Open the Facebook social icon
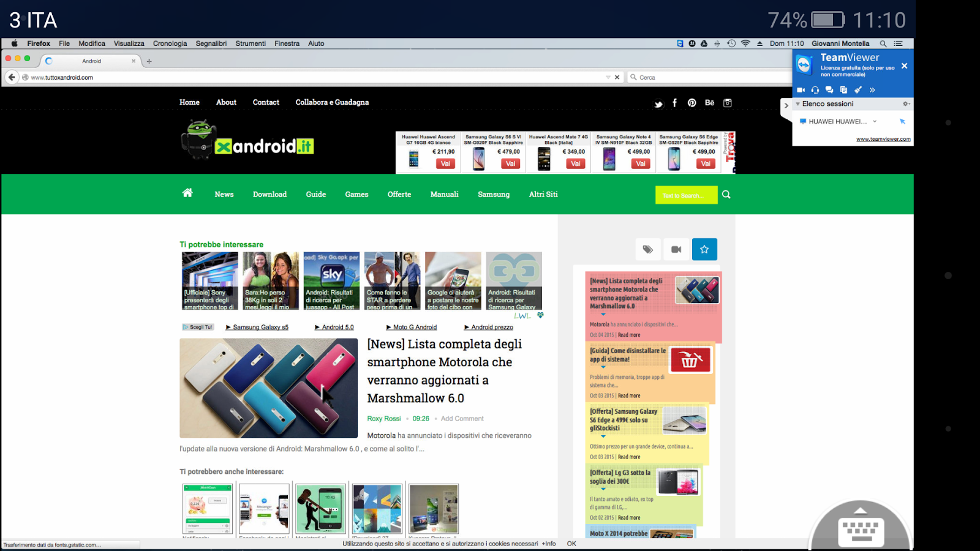980x551 pixels. coord(674,103)
